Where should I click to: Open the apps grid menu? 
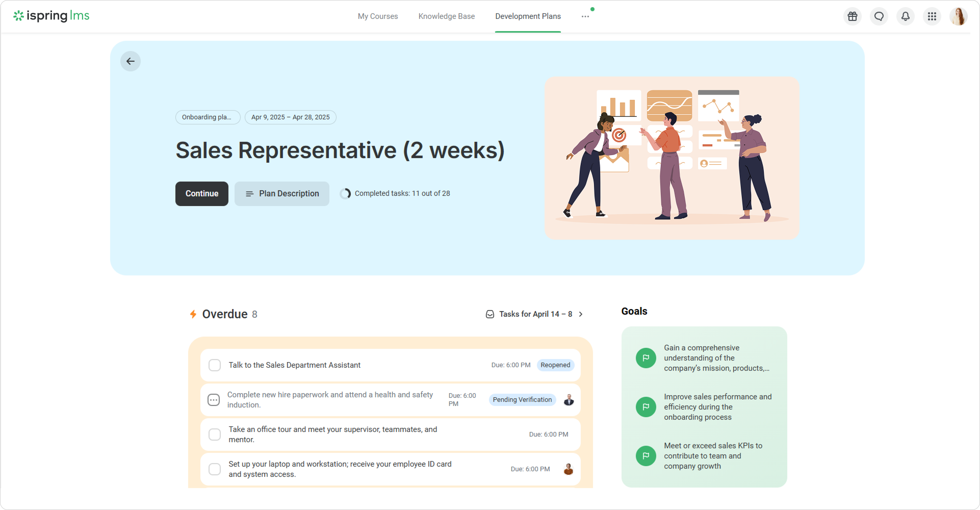click(x=932, y=16)
